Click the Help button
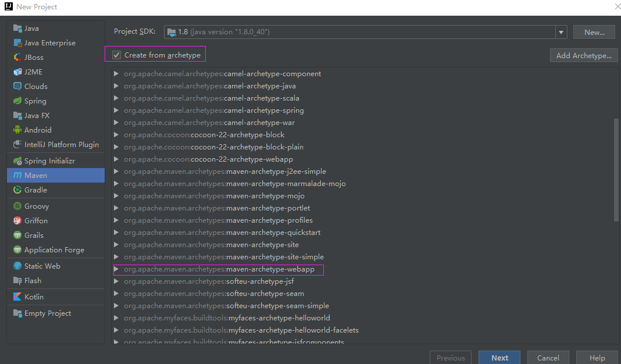This screenshot has height=364, width=621. 597,358
